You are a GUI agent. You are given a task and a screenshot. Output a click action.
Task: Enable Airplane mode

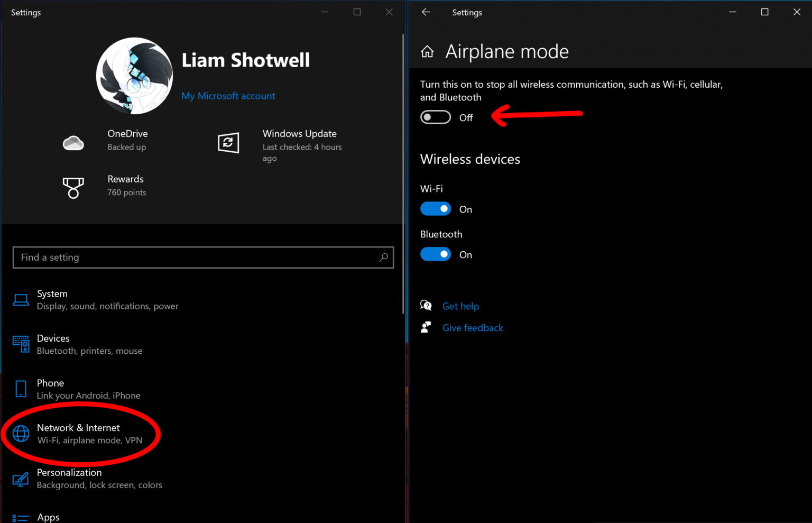pyautogui.click(x=435, y=117)
